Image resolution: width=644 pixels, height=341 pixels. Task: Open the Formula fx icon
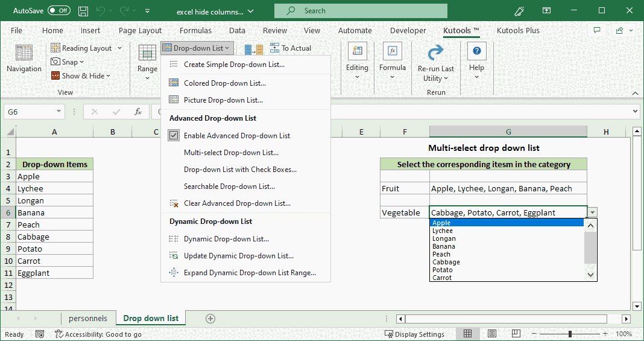(x=392, y=52)
